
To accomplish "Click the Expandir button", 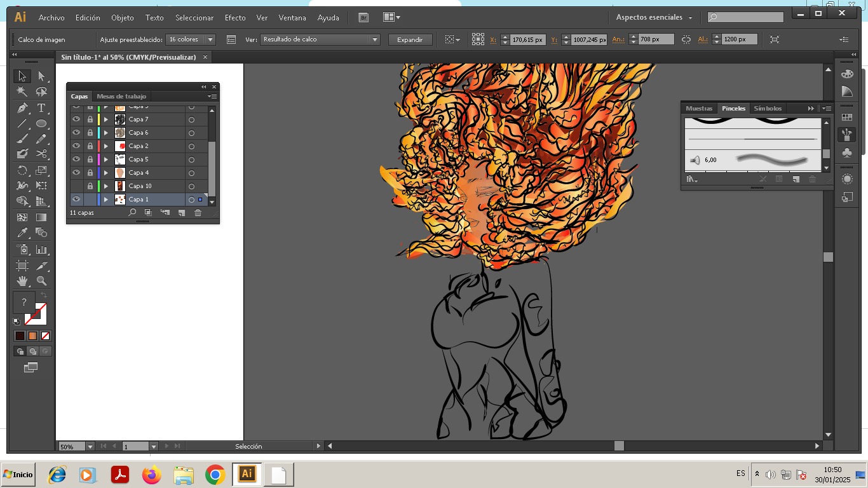I will click(x=410, y=39).
